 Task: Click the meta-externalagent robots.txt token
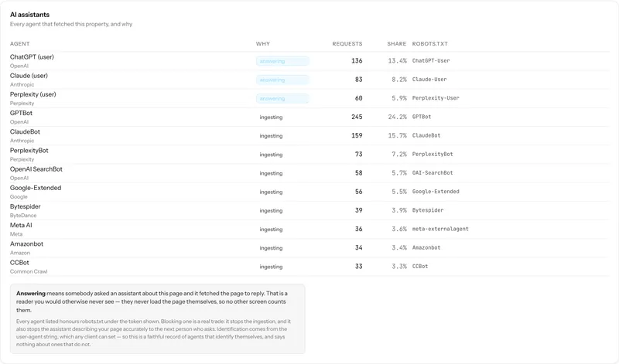click(x=440, y=229)
